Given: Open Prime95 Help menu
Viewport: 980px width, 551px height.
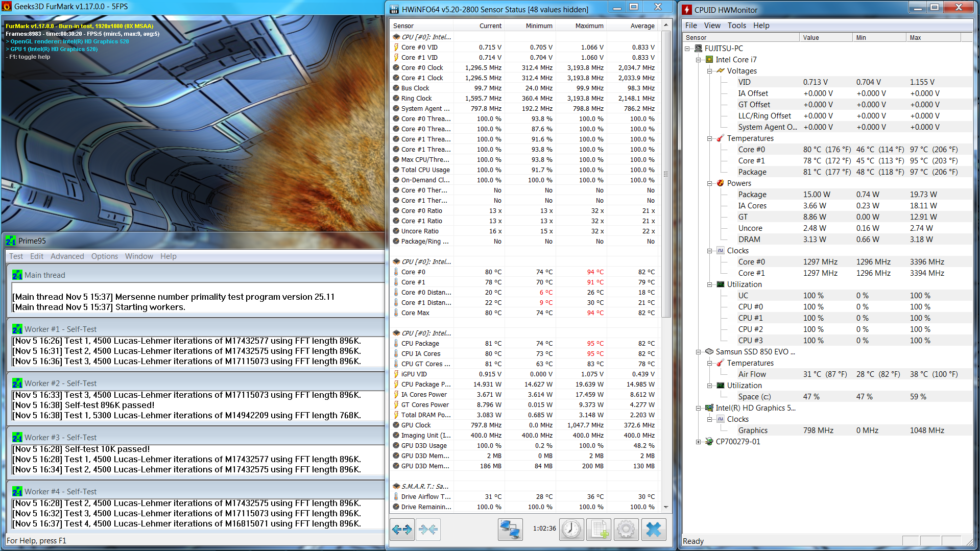Looking at the screenshot, I should 168,256.
